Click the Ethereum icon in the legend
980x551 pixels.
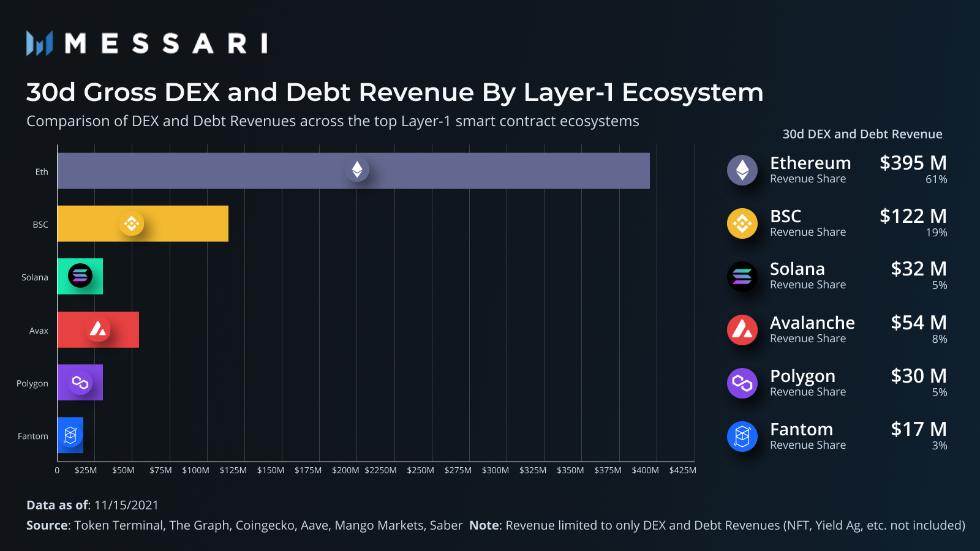[742, 170]
